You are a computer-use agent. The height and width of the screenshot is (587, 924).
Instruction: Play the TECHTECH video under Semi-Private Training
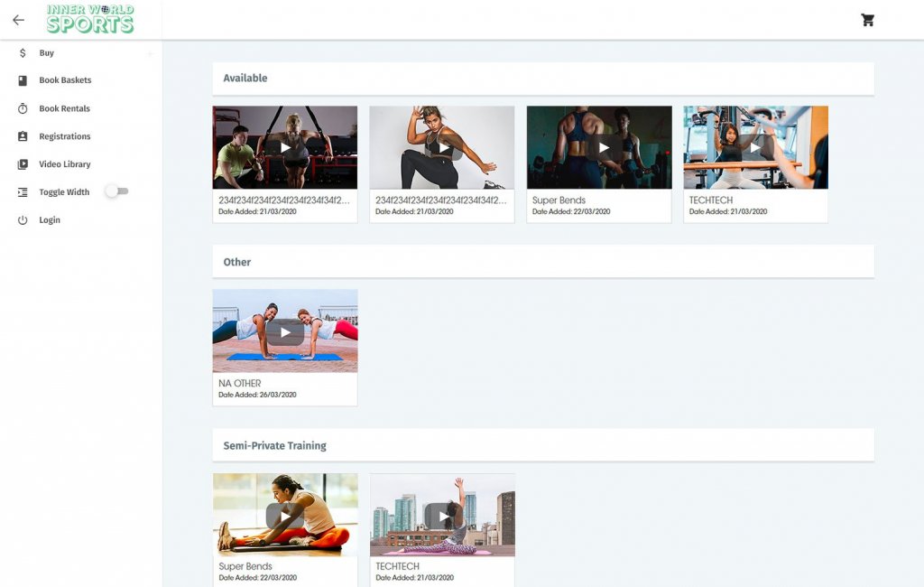(x=441, y=515)
